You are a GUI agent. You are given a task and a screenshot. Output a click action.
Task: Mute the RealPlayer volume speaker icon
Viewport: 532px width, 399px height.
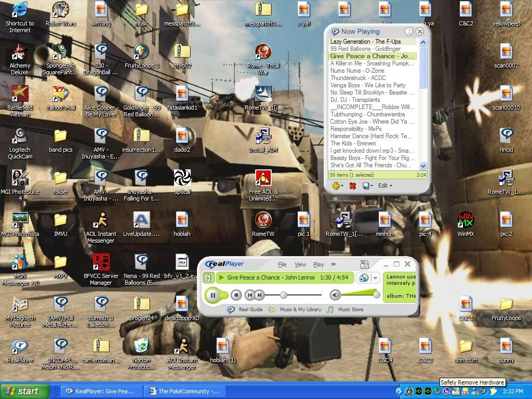335,295
